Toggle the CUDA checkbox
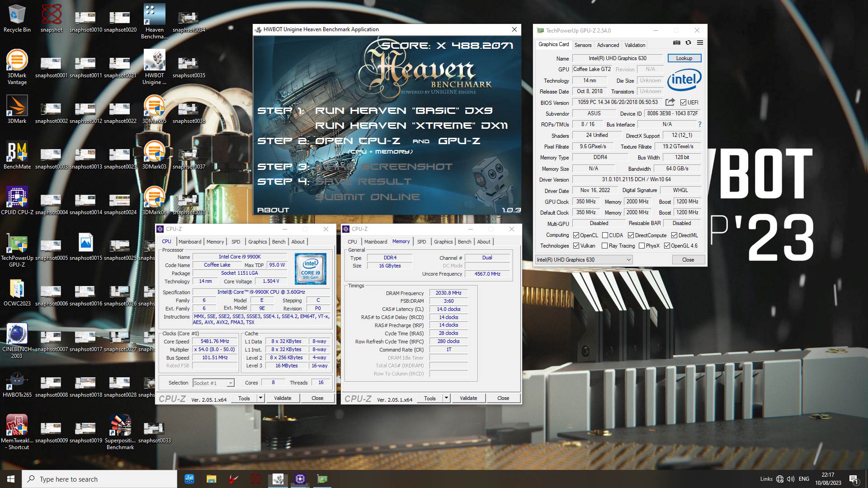 point(605,235)
